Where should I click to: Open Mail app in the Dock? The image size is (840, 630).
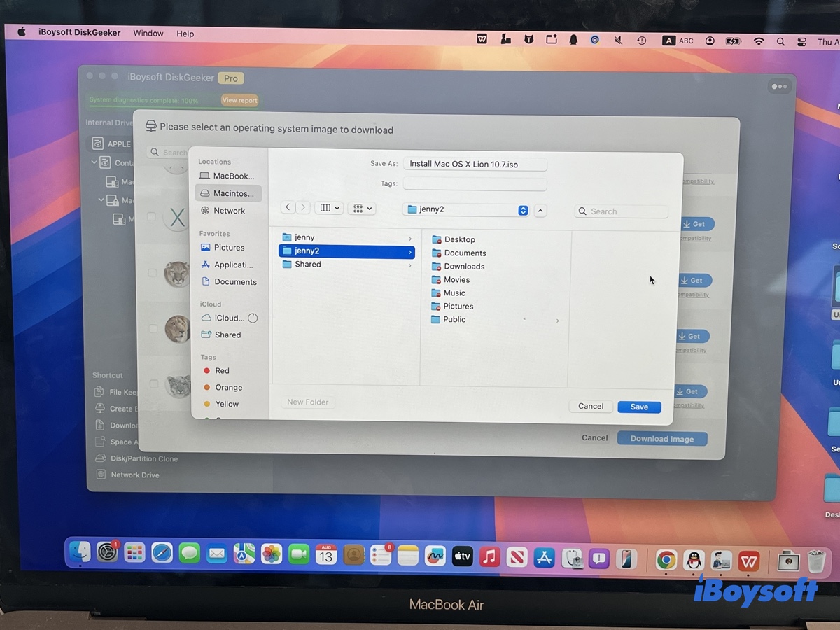tap(217, 554)
